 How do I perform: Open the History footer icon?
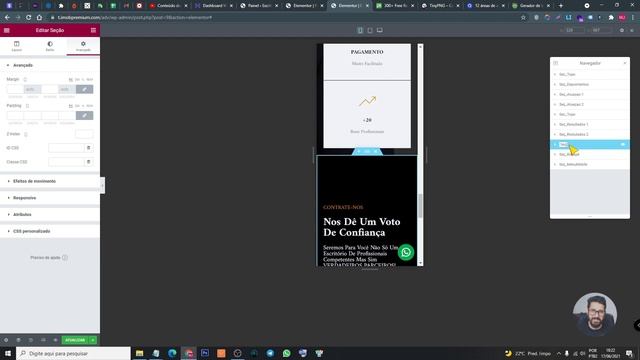(x=31, y=340)
